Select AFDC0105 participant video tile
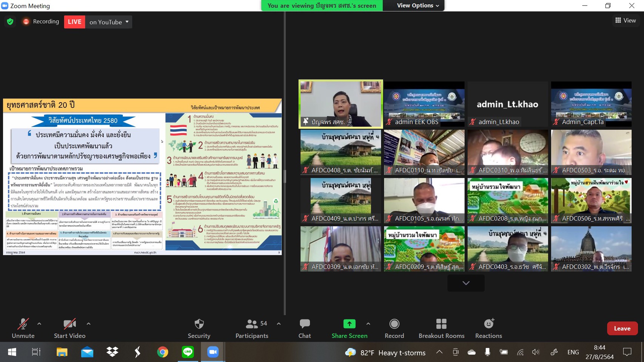The width and height of the screenshot is (644, 362). (424, 201)
